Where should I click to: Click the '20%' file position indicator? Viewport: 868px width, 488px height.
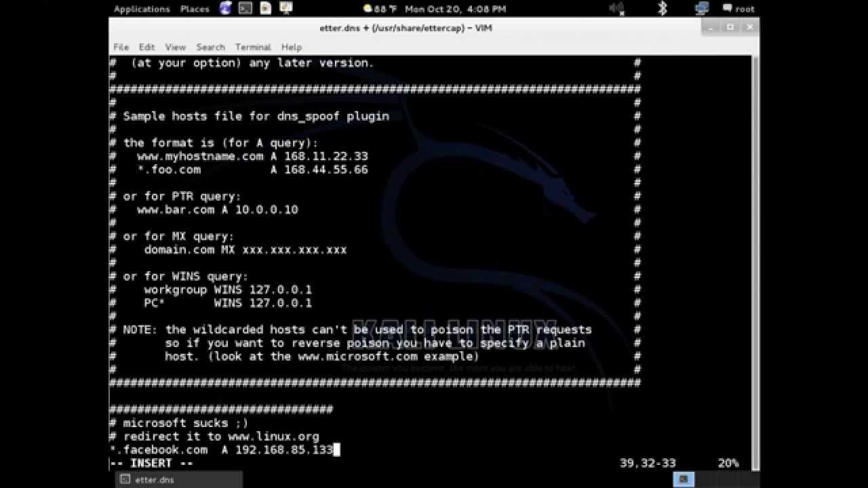(728, 463)
